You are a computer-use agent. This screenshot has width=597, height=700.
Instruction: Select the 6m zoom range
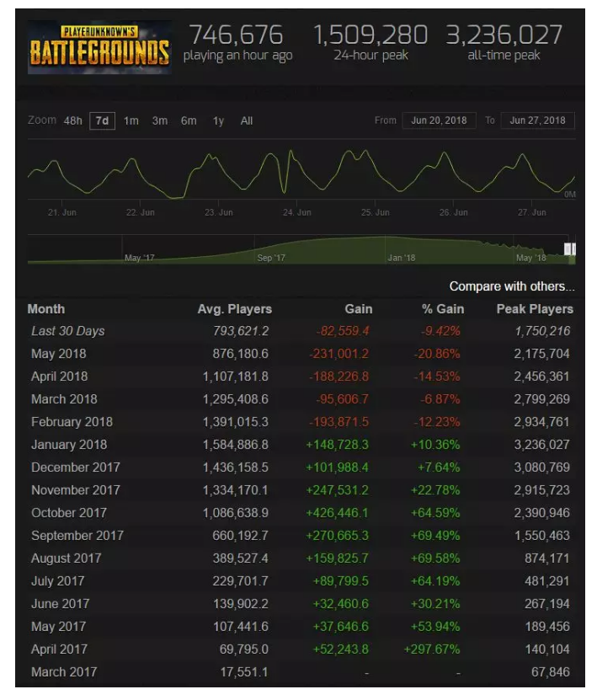189,121
